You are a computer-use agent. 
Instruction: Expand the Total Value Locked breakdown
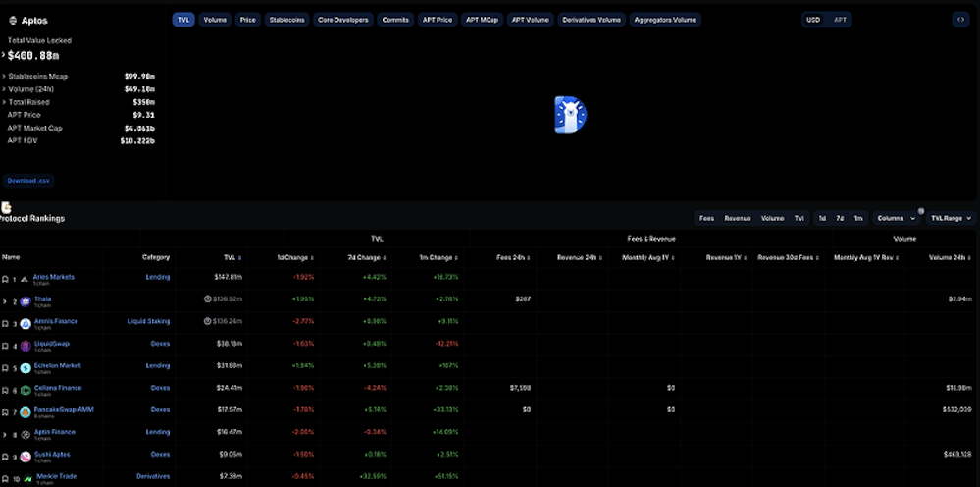click(x=3, y=55)
